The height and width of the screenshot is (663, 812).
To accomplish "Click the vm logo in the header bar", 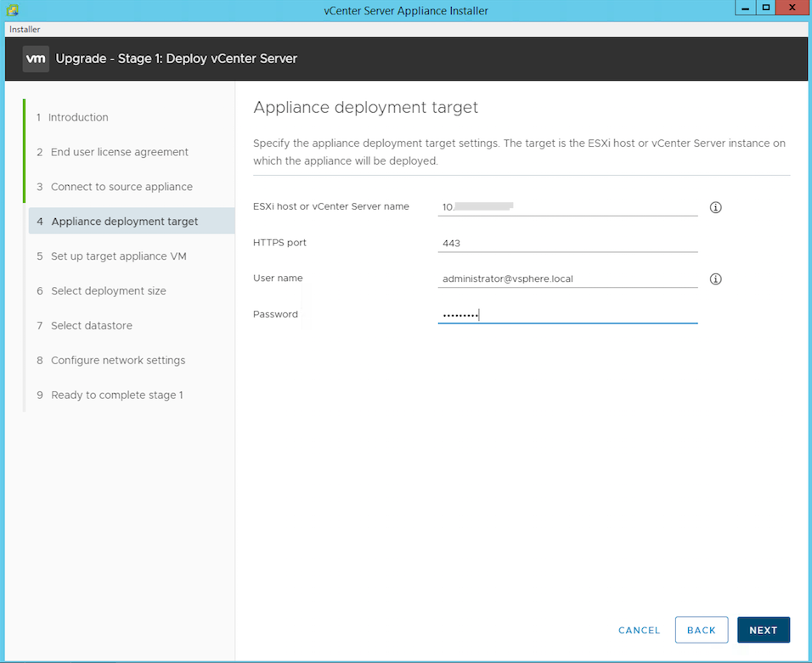I will coord(35,59).
